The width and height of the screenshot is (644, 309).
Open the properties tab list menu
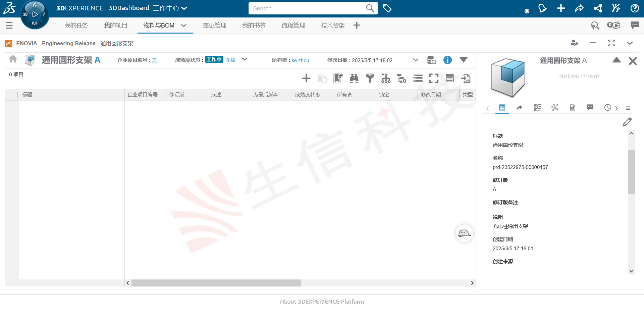tap(628, 108)
